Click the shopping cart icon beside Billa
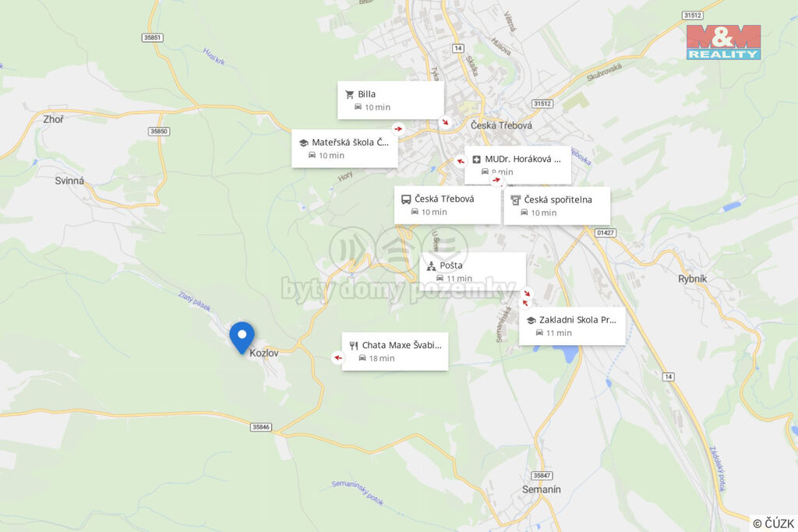The image size is (798, 532). (x=350, y=94)
